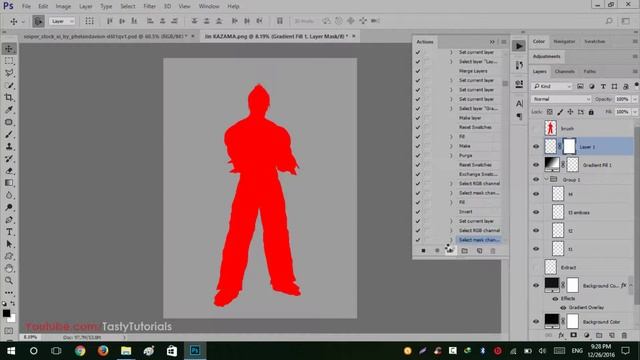
Task: Click the foreground color swatch
Action: click(x=7, y=313)
